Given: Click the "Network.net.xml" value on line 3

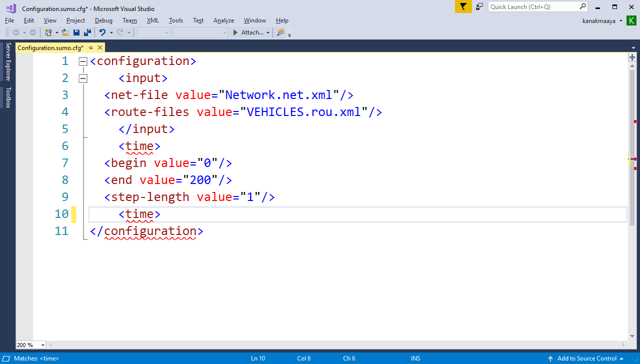Looking at the screenshot, I should (x=279, y=95).
